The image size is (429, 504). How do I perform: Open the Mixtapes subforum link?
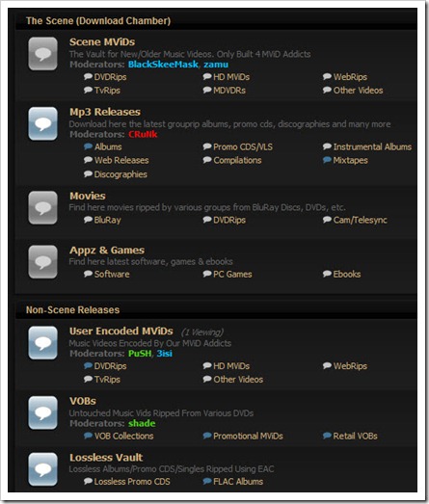350,160
